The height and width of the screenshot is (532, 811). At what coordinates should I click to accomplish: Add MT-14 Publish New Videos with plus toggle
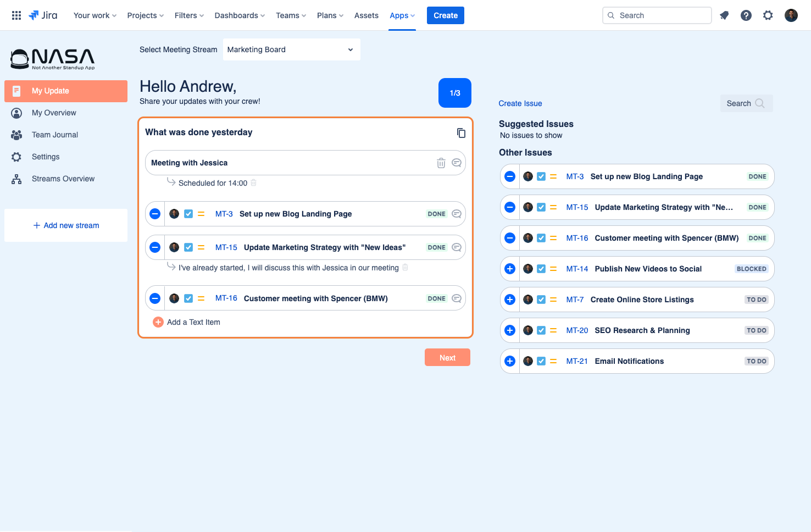point(510,269)
